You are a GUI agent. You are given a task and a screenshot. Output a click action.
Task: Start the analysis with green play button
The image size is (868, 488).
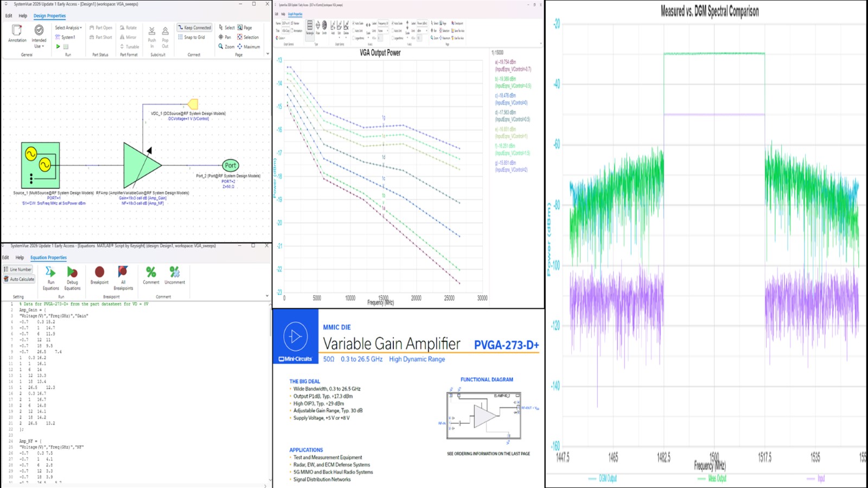(58, 47)
